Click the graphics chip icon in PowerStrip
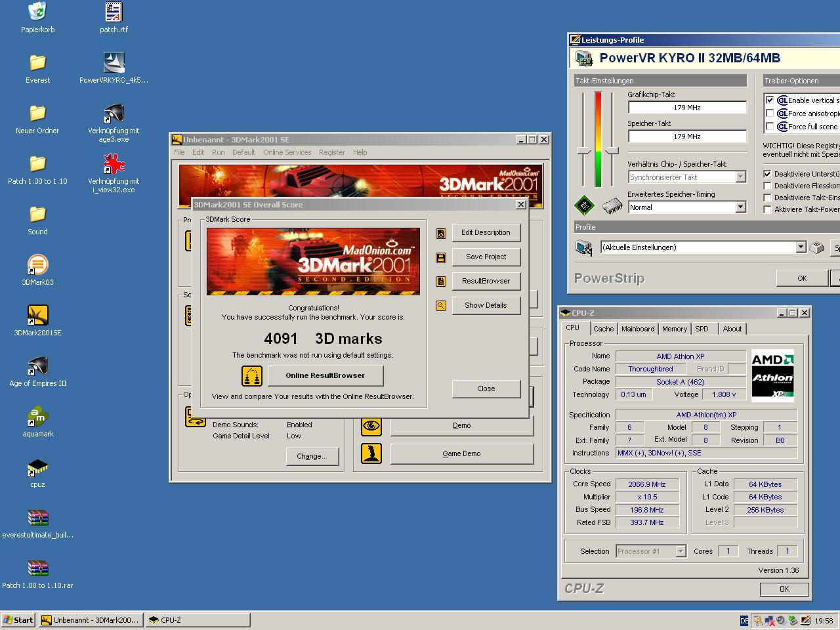The image size is (840, 630). tap(584, 205)
